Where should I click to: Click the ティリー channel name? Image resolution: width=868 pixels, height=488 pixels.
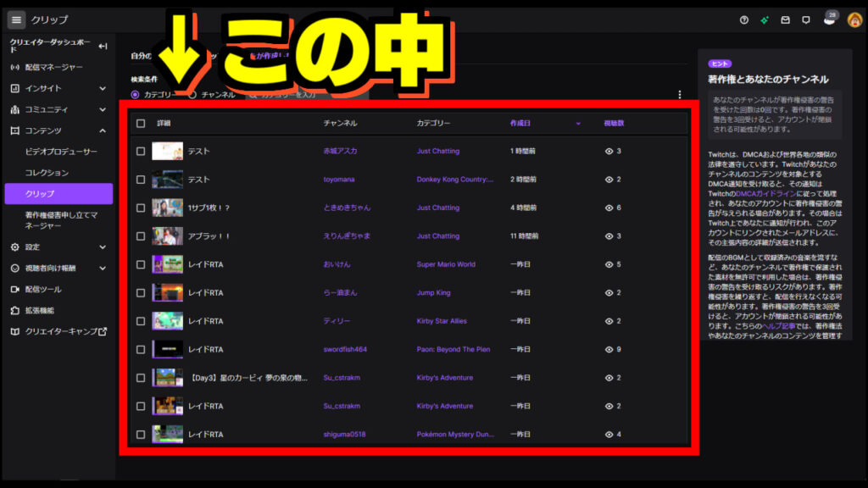(337, 321)
